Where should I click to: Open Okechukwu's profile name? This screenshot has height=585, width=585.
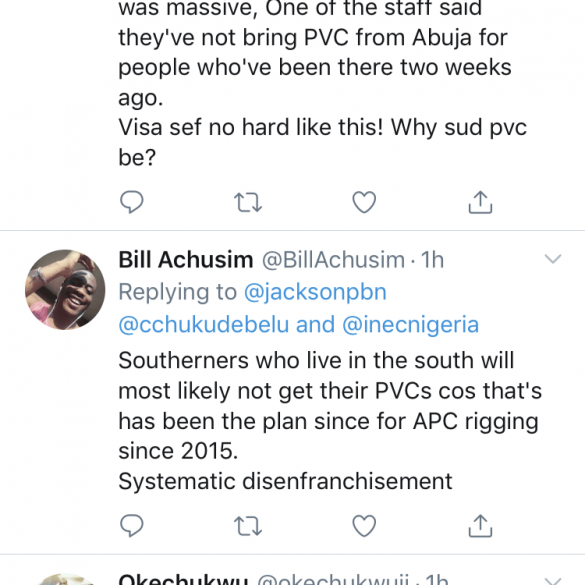click(x=183, y=579)
